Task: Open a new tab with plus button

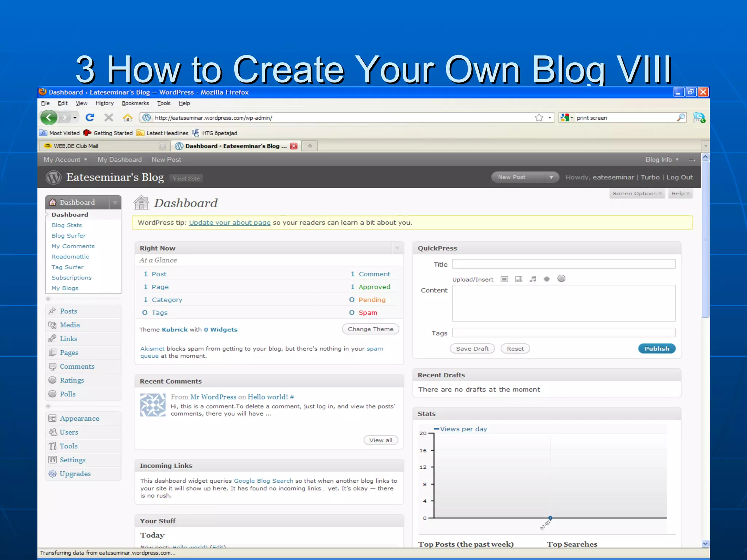Action: 310,146
